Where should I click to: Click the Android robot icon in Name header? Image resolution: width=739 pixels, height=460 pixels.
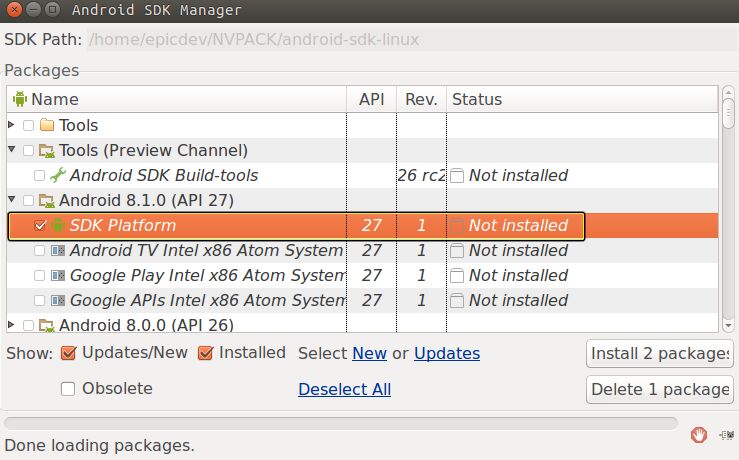coord(20,99)
